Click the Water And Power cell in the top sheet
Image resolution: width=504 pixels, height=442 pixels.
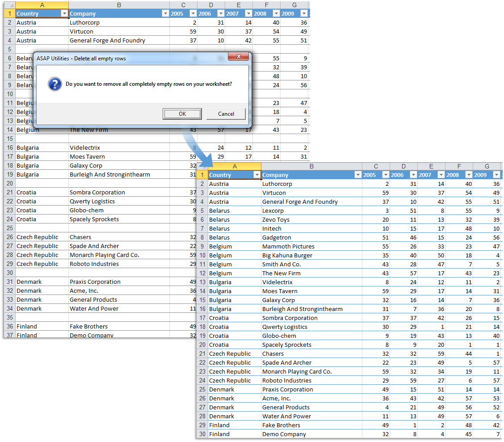coord(119,309)
